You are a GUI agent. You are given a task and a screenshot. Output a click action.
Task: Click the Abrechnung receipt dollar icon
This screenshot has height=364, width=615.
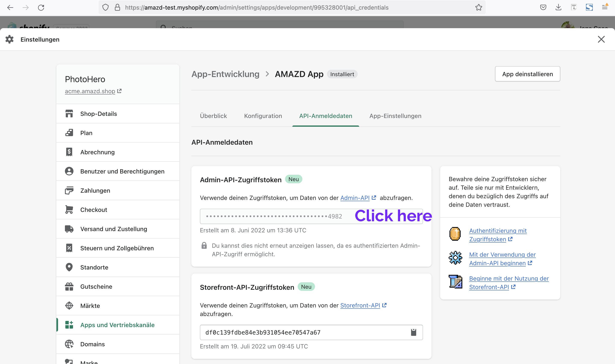coord(69,152)
